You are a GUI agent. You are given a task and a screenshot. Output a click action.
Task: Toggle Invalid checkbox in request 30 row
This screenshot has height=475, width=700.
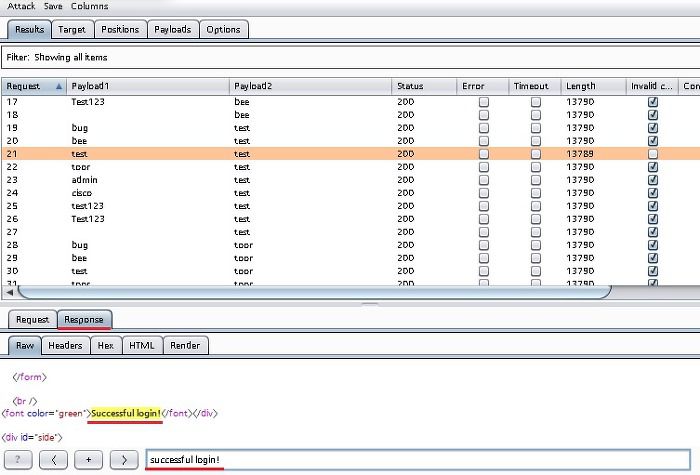653,271
